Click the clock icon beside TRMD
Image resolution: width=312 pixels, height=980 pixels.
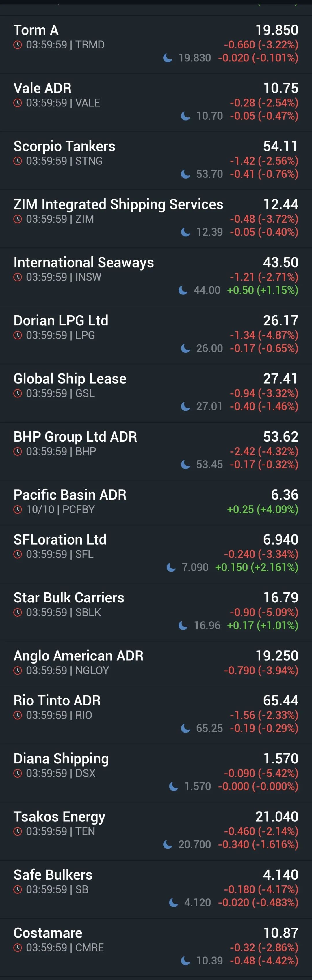click(x=18, y=45)
